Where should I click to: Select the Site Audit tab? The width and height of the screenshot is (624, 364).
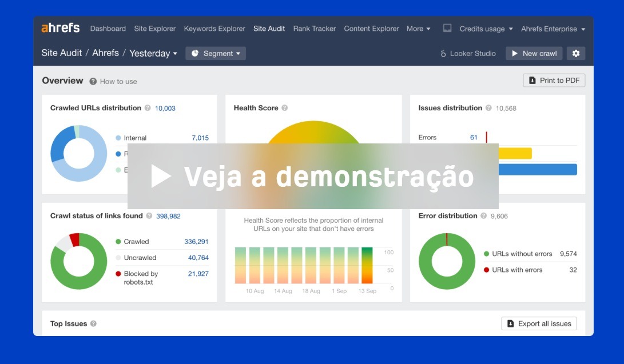pos(269,29)
